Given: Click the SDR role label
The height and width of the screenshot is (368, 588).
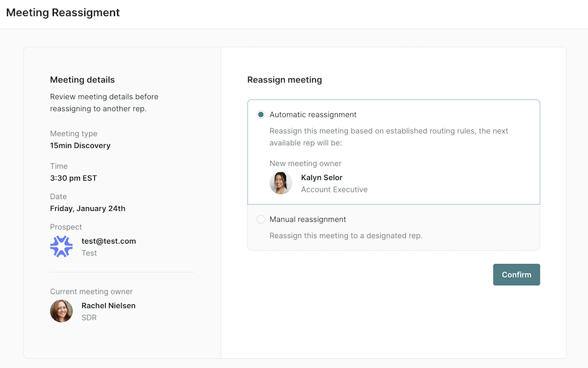Looking at the screenshot, I should coord(89,317).
